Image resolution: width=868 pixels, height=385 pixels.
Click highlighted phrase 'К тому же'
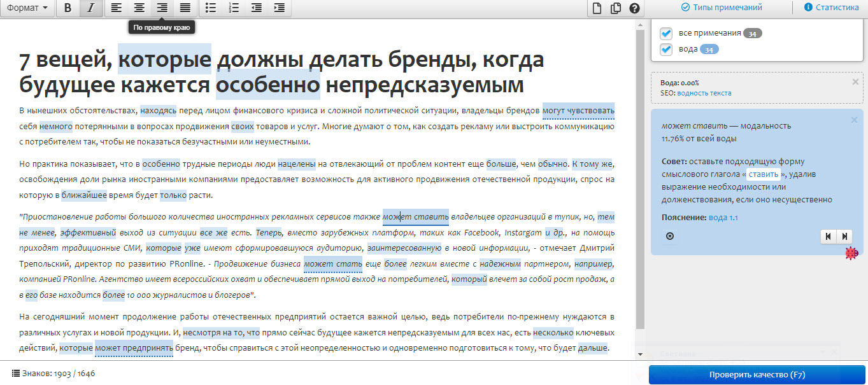pyautogui.click(x=592, y=164)
